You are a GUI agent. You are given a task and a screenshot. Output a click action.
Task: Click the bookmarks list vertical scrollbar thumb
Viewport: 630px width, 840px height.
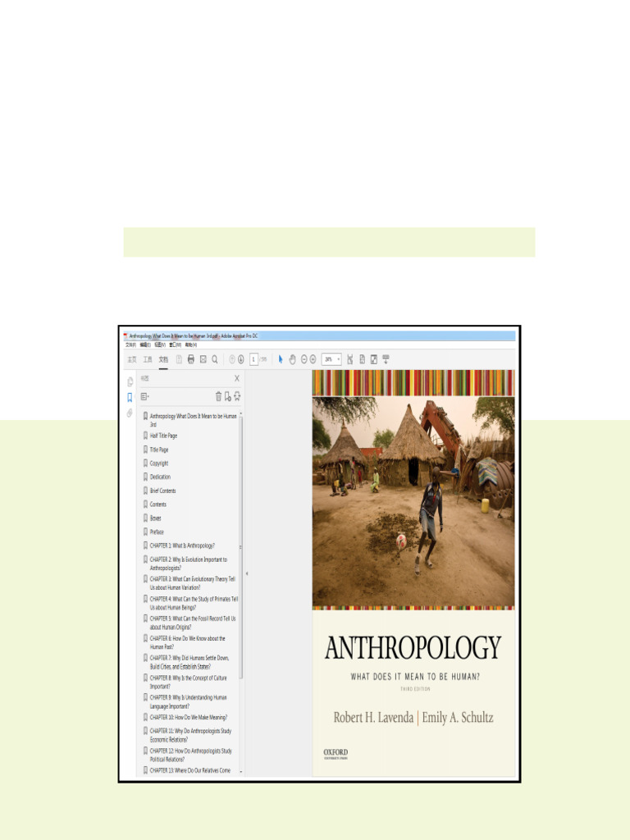click(x=241, y=547)
